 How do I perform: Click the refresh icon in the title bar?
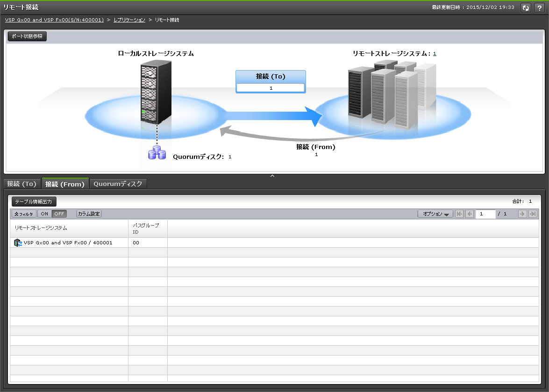526,8
